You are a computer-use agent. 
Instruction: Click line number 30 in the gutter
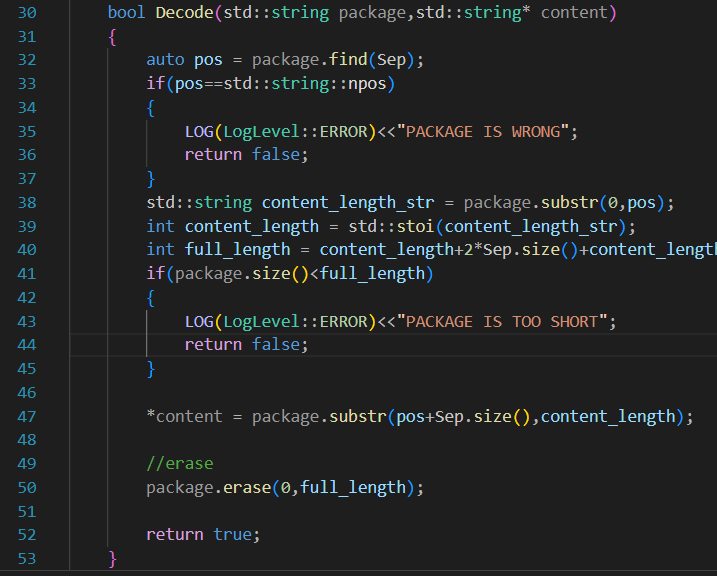point(27,12)
